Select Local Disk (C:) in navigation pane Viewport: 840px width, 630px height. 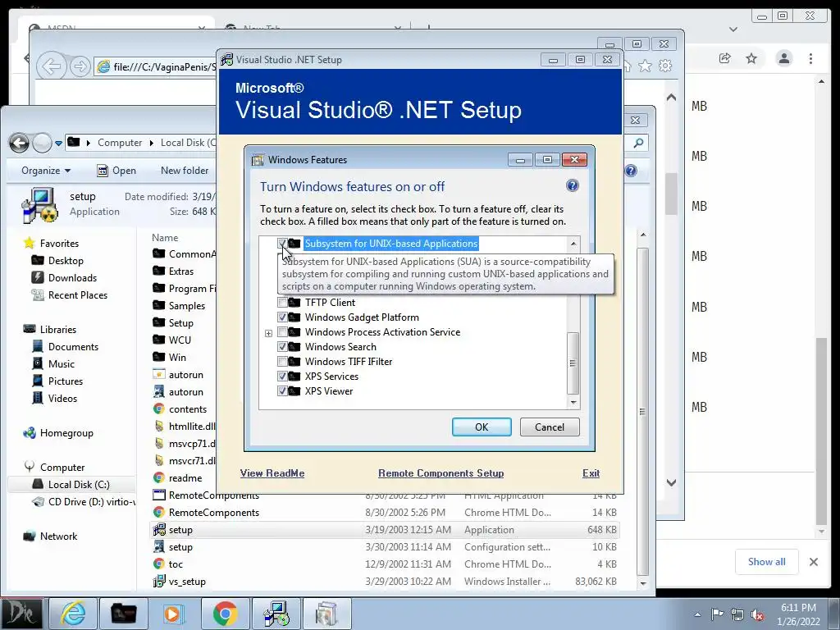coord(71,484)
